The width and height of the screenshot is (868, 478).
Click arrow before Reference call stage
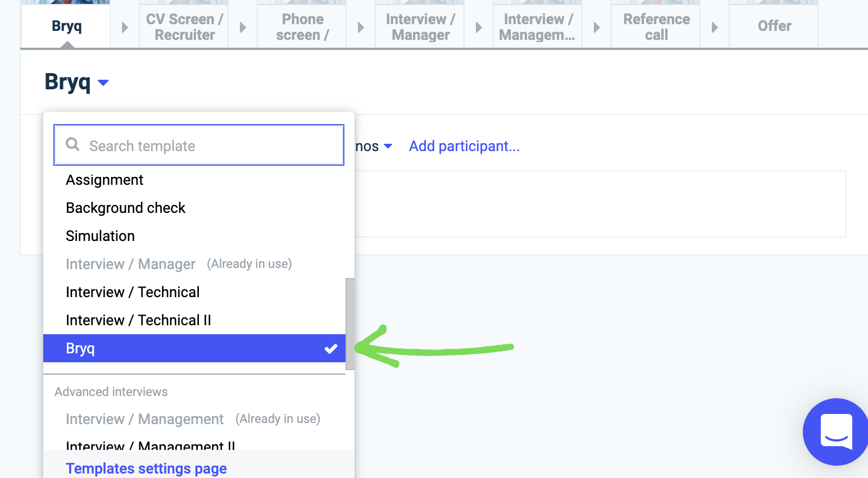[597, 27]
